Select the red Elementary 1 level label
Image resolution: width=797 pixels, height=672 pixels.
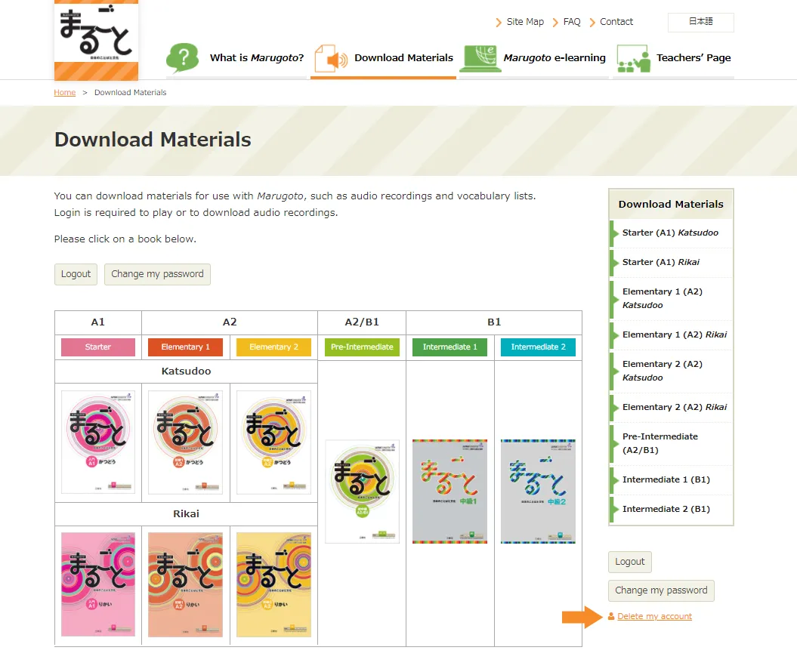point(186,347)
